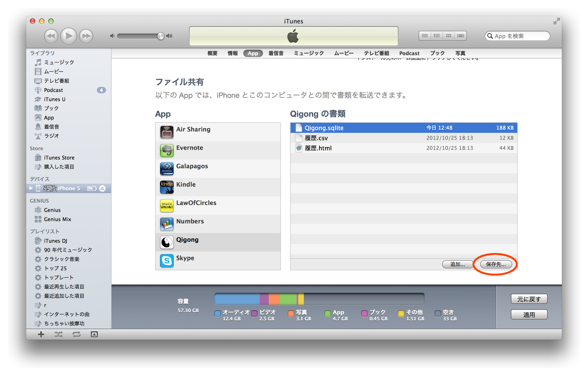Adjust the volume slider knob

[161, 36]
